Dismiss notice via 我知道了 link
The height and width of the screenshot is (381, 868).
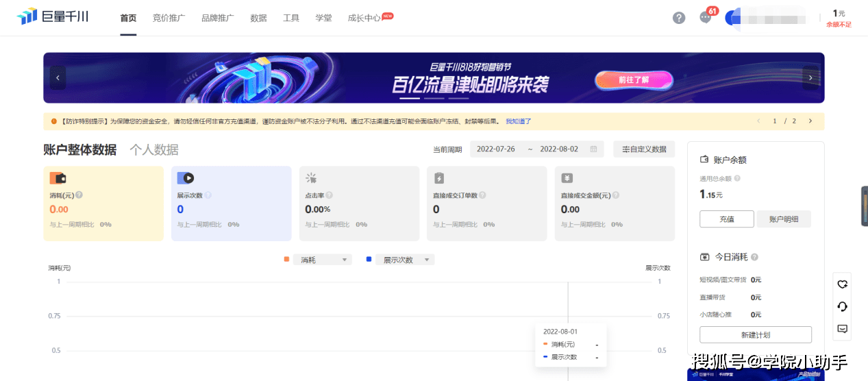(519, 121)
